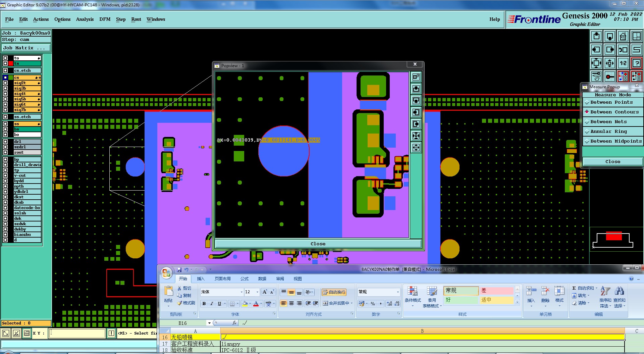Click the S-shaped snake path icon
Screen dimensions: 644x354
(637, 50)
